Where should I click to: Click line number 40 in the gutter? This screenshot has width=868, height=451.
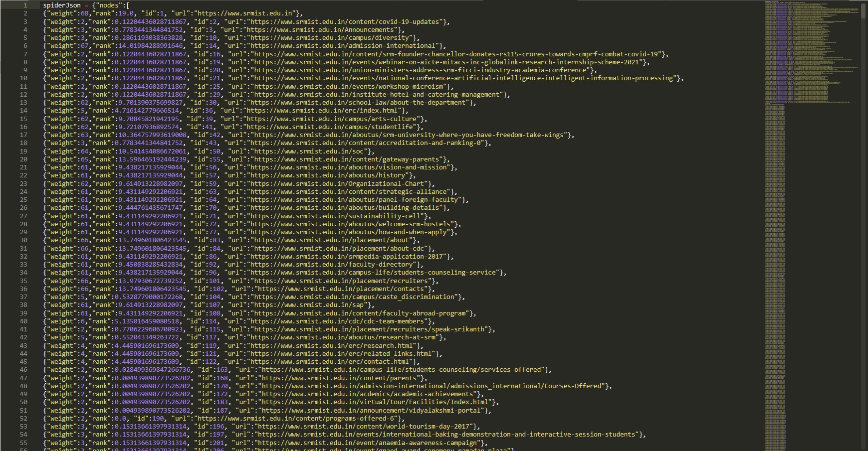click(23, 321)
